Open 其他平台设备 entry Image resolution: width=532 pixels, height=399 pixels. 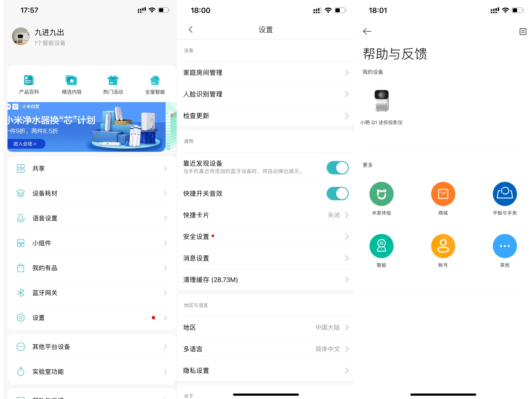92,347
